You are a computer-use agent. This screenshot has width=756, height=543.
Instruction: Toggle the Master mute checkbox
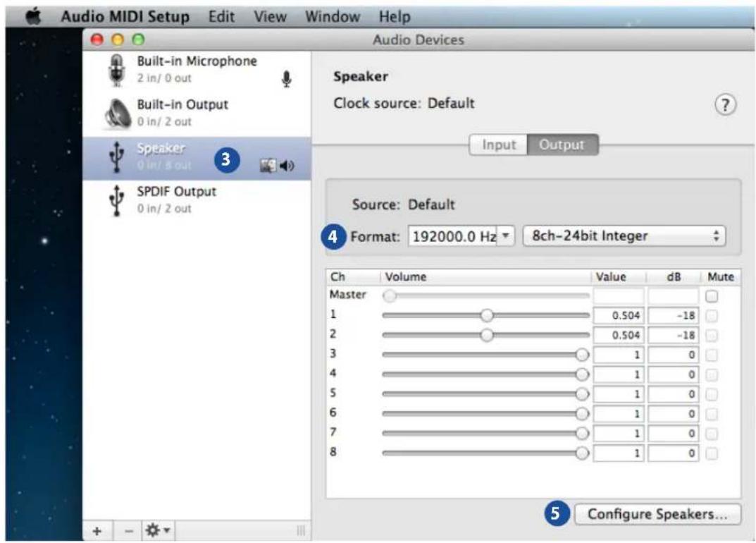[x=712, y=296]
